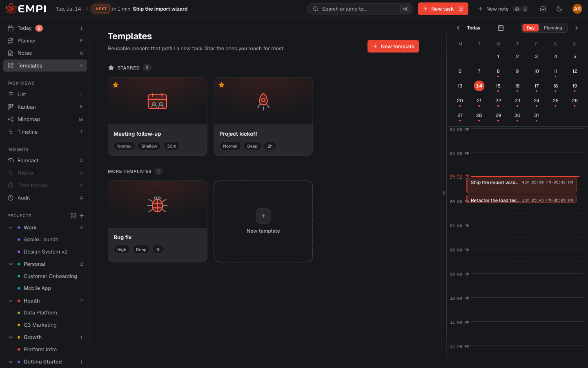Click the EMPI logo

point(26,9)
